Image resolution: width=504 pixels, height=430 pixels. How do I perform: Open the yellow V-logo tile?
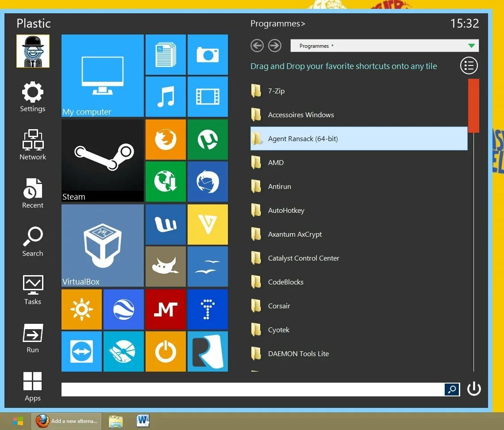click(208, 224)
